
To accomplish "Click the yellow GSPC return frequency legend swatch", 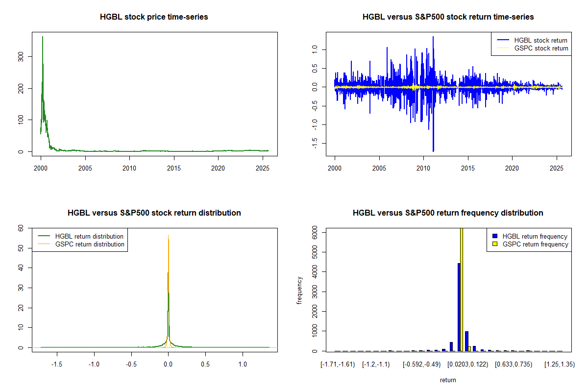I will pyautogui.click(x=494, y=244).
